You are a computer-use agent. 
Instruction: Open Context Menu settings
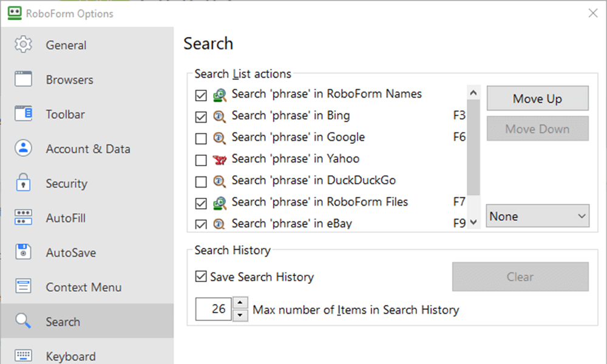coord(87,286)
